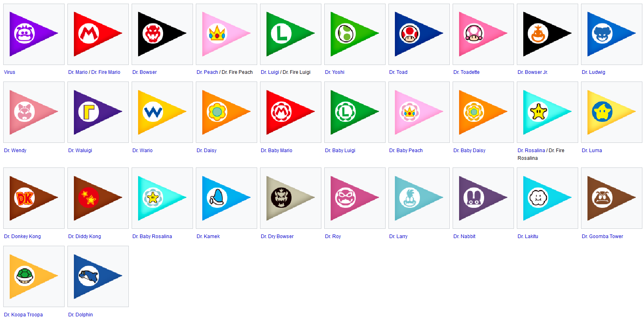The width and height of the screenshot is (644, 320).
Task: Click the pink Dr. Baby Peach flag image
Action: point(419,112)
